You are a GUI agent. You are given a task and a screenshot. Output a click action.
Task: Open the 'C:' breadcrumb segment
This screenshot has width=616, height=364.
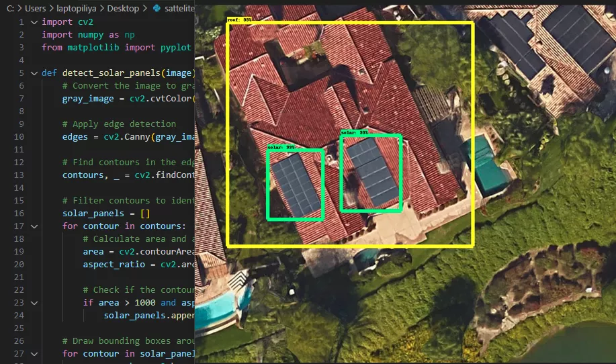click(11, 9)
